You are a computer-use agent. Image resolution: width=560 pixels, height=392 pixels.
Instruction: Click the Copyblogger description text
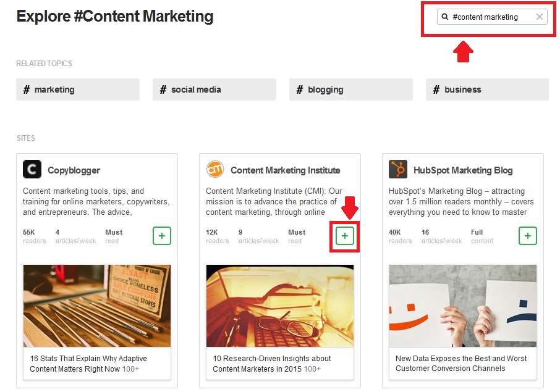[96, 201]
